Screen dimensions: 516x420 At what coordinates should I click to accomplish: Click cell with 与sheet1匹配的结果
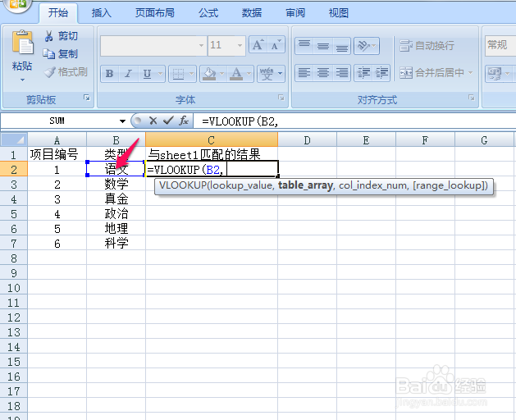[x=212, y=154]
